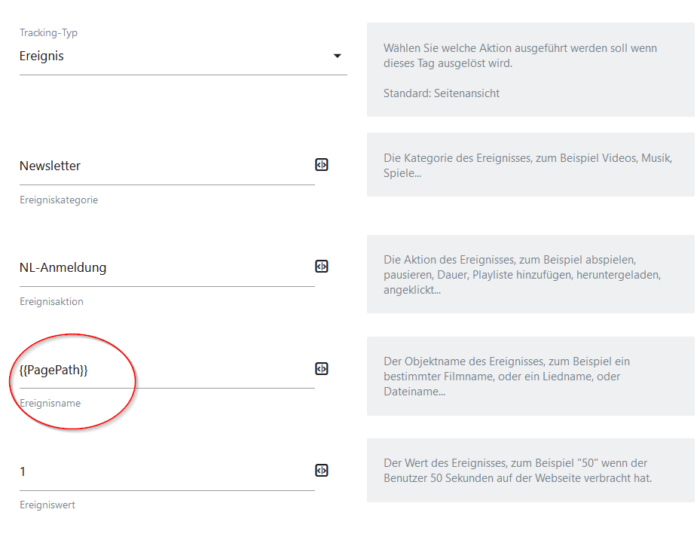Viewport: 700px width, 555px height.
Task: Click the Ereignisaktion label text
Action: (x=51, y=302)
